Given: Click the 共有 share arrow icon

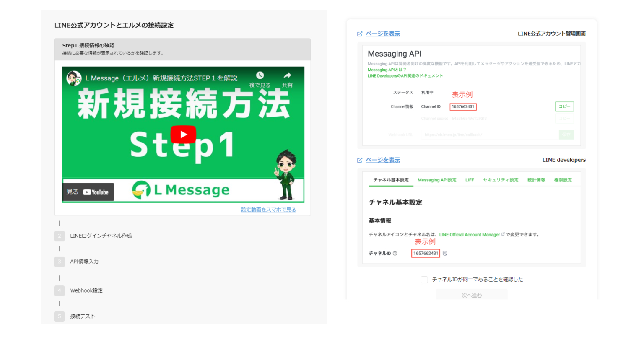Looking at the screenshot, I should point(287,75).
